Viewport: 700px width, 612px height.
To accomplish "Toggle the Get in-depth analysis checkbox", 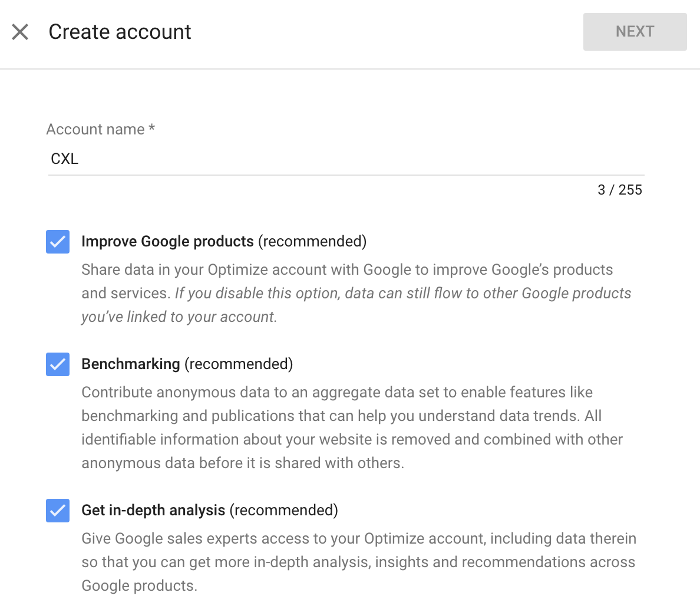I will point(58,511).
